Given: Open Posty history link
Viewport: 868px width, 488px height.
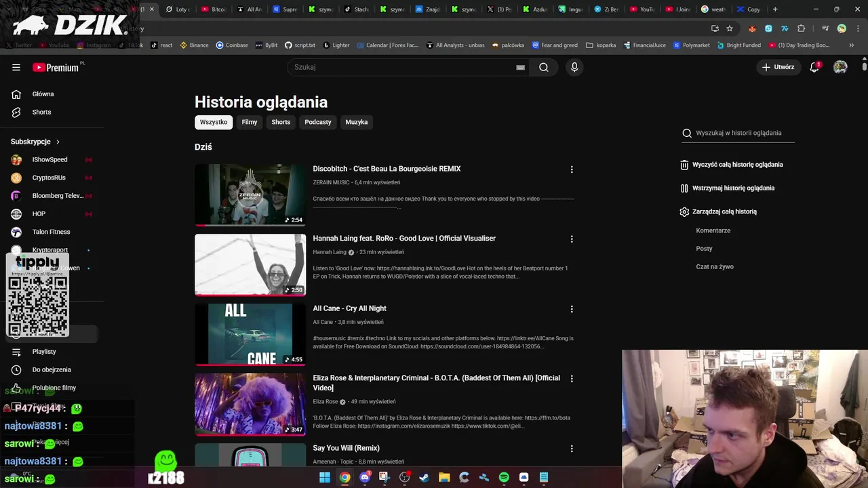Looking at the screenshot, I should [x=704, y=249].
